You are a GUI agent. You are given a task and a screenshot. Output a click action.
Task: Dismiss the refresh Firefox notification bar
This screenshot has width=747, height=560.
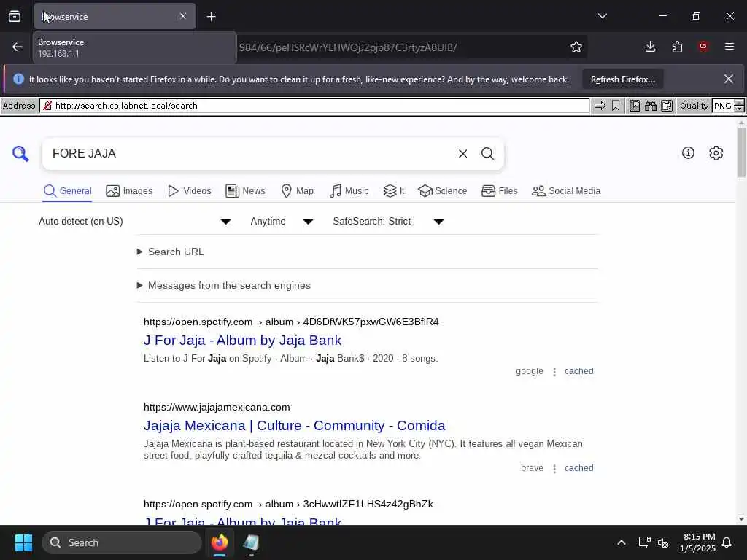coord(729,79)
